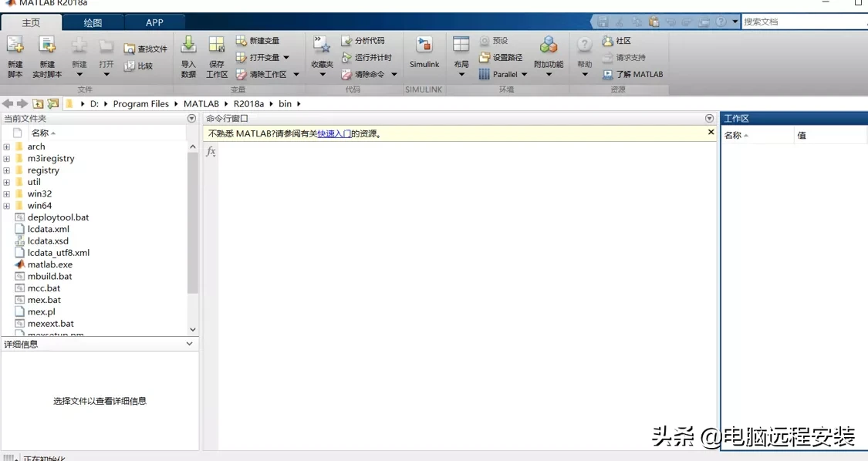Click the Program Files path segment
Image resolution: width=868 pixels, height=461 pixels.
point(140,103)
